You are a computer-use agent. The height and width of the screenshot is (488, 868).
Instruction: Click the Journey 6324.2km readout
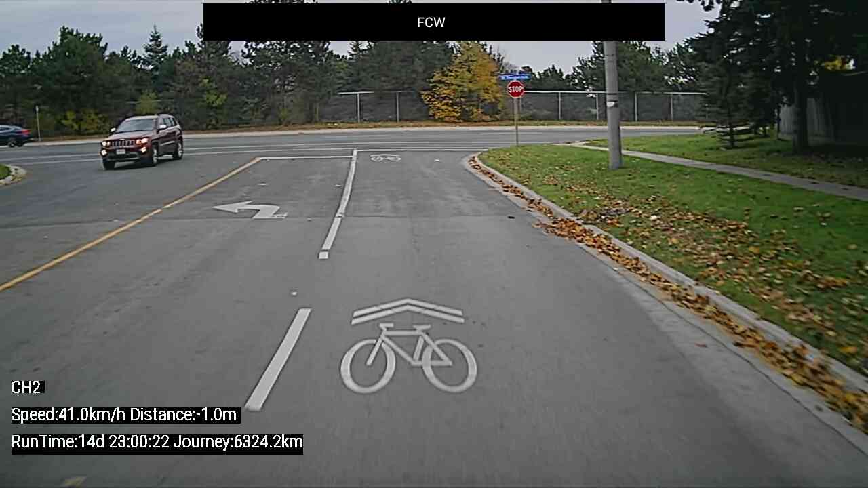(x=238, y=442)
